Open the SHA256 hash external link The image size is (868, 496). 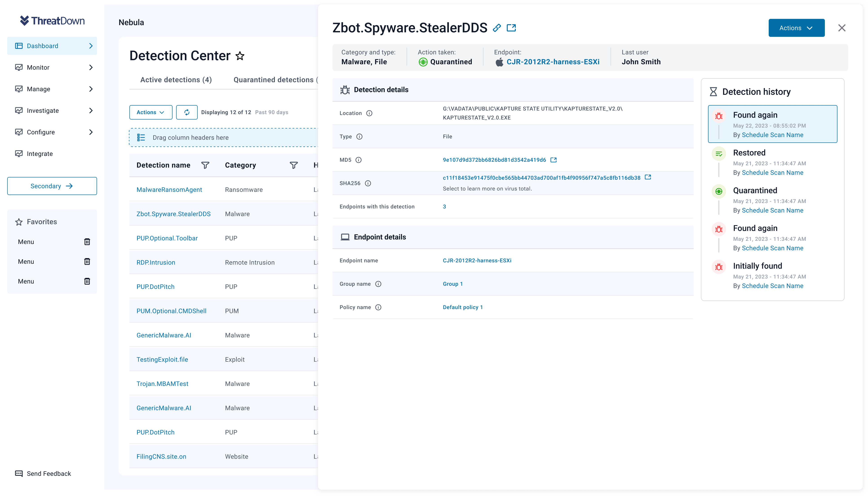[x=648, y=177]
